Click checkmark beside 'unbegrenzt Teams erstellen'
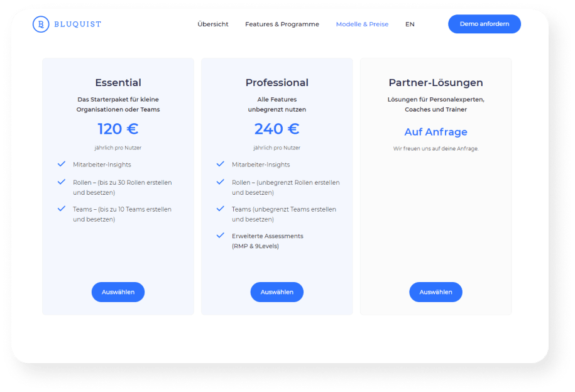 221,209
